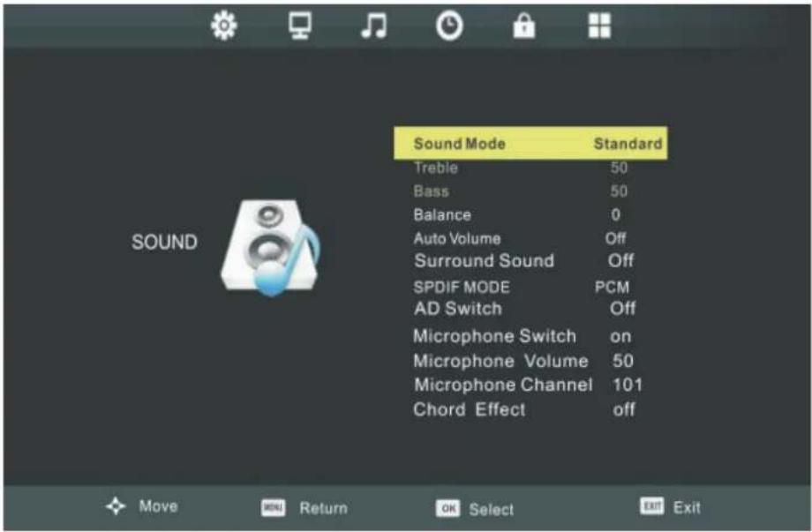812x532 pixels.
Task: Change the Standard sound mode value
Action: 628,143
